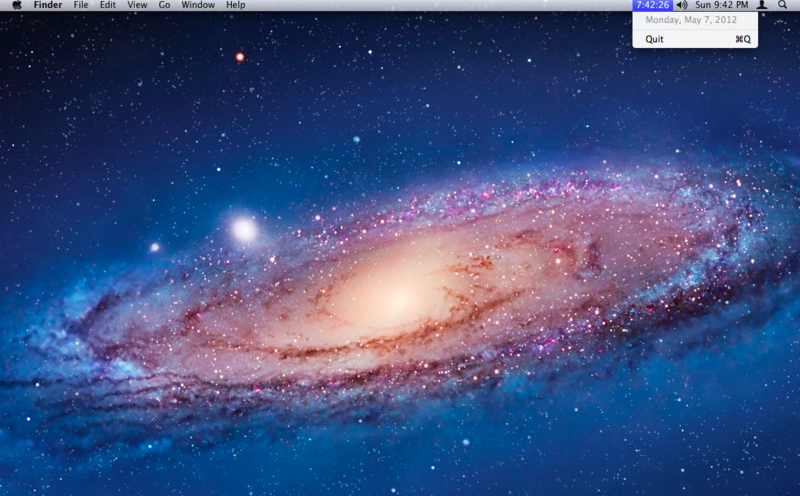Open the File menu
The image size is (800, 496).
(x=81, y=5)
